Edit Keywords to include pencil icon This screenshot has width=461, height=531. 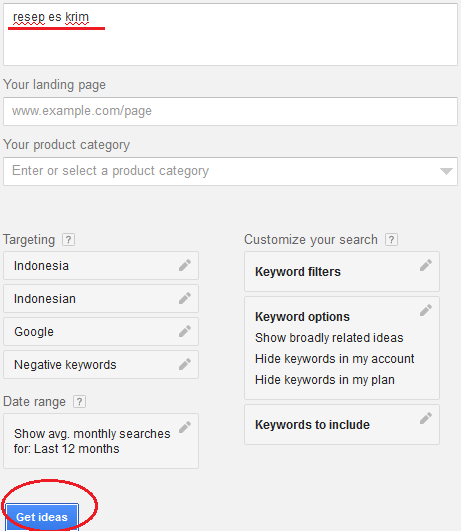click(426, 418)
